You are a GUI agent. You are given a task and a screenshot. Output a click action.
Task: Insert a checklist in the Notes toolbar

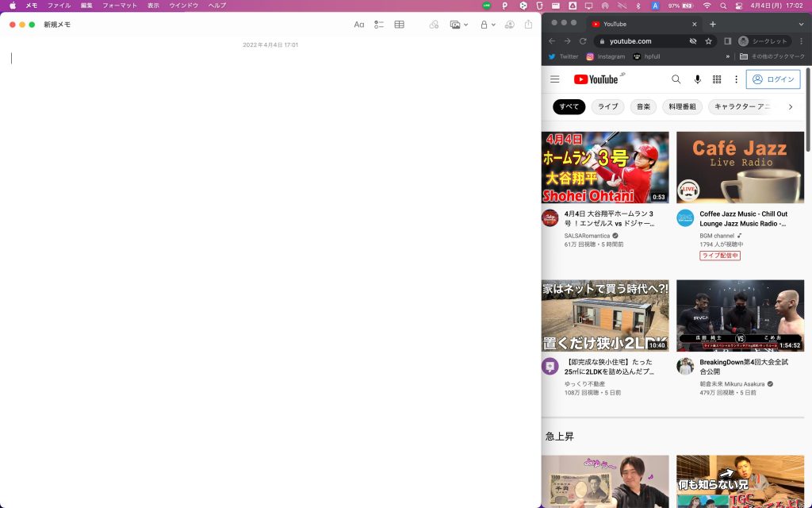coord(379,25)
